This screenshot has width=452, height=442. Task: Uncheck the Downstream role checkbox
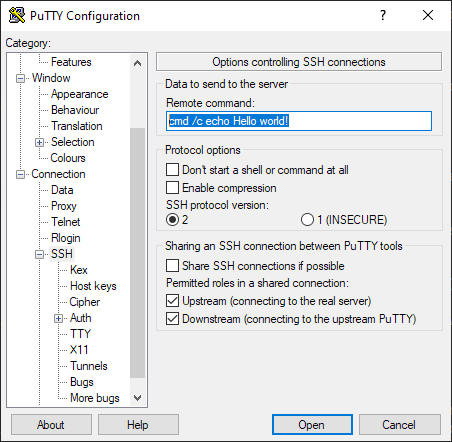click(172, 319)
